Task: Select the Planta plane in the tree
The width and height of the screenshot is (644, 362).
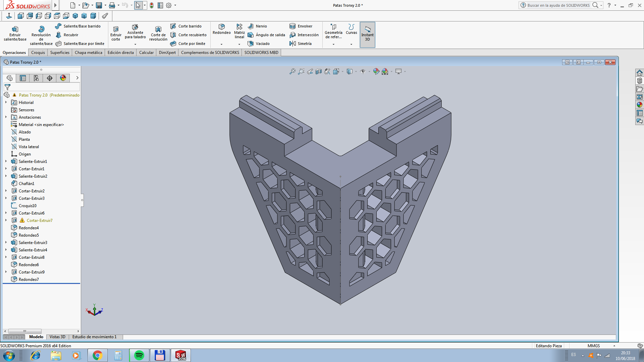Action: (20, 139)
